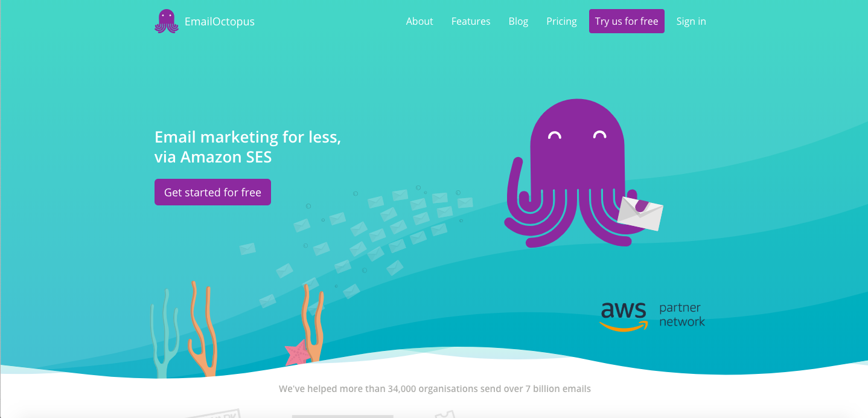Click the Try us for free button

point(627,21)
